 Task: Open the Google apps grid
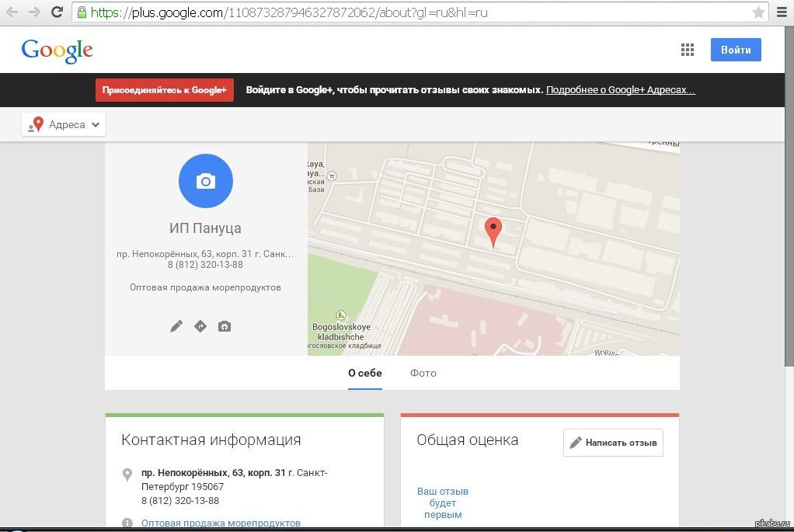(687, 50)
